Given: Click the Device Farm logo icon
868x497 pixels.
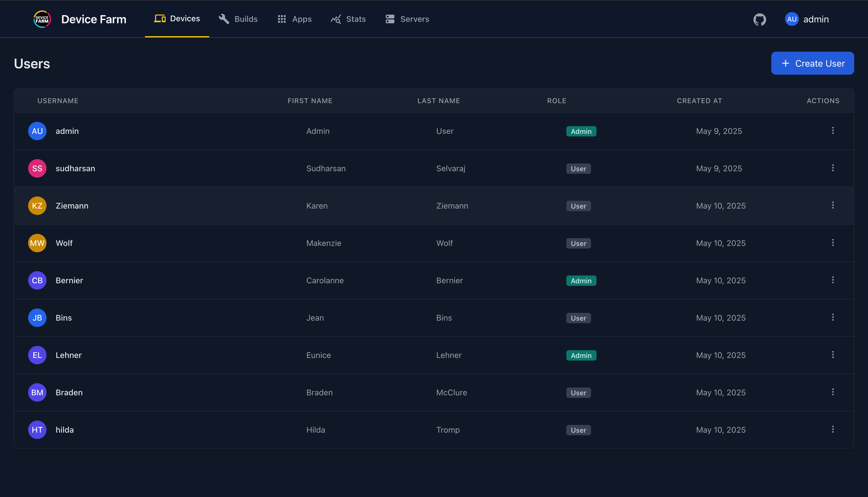Looking at the screenshot, I should coord(42,19).
